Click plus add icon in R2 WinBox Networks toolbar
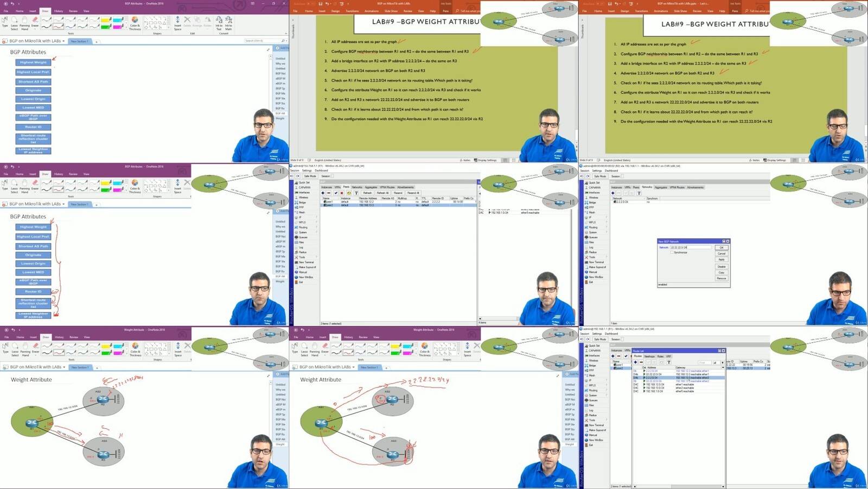868x489 pixels. tap(613, 193)
